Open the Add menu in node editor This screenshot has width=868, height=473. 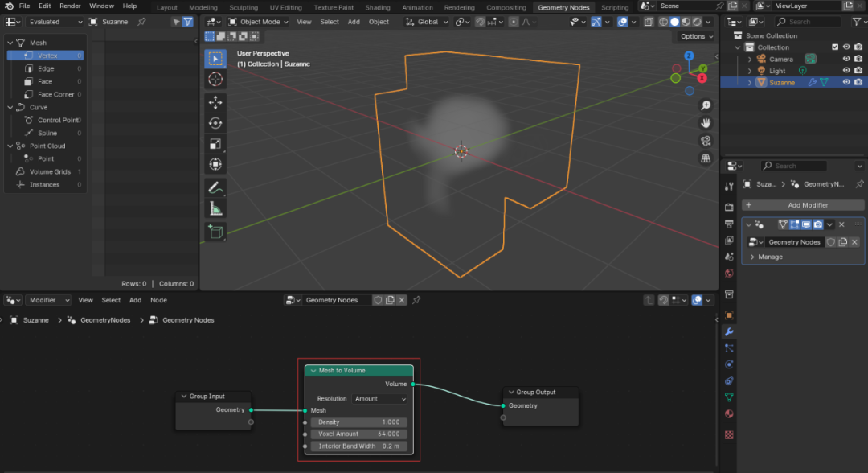(135, 300)
